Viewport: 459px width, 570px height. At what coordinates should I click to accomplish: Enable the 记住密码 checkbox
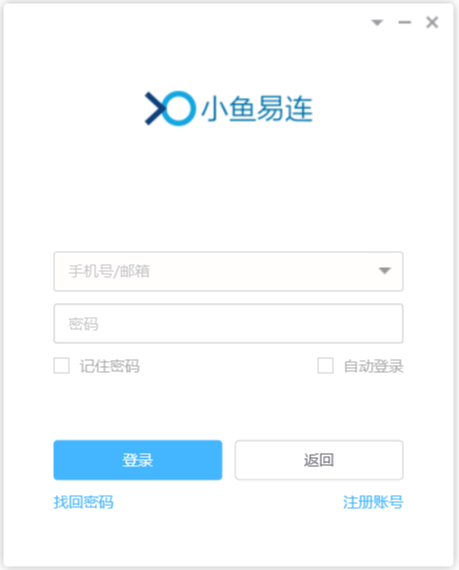61,366
